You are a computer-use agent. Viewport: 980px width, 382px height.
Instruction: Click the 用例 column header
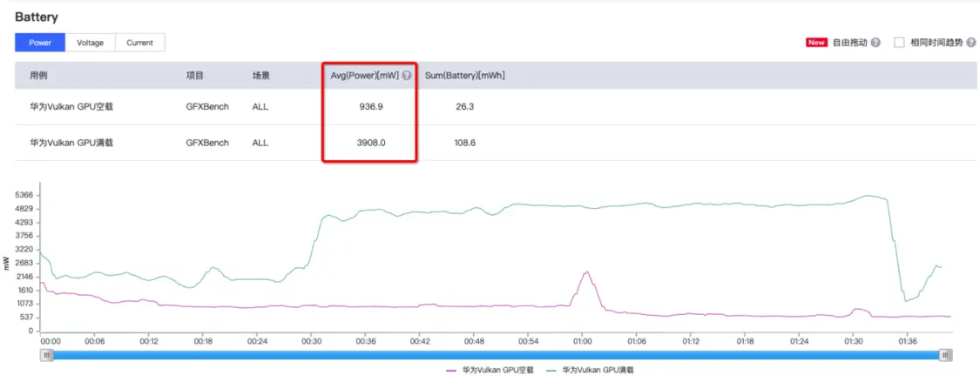coord(38,76)
